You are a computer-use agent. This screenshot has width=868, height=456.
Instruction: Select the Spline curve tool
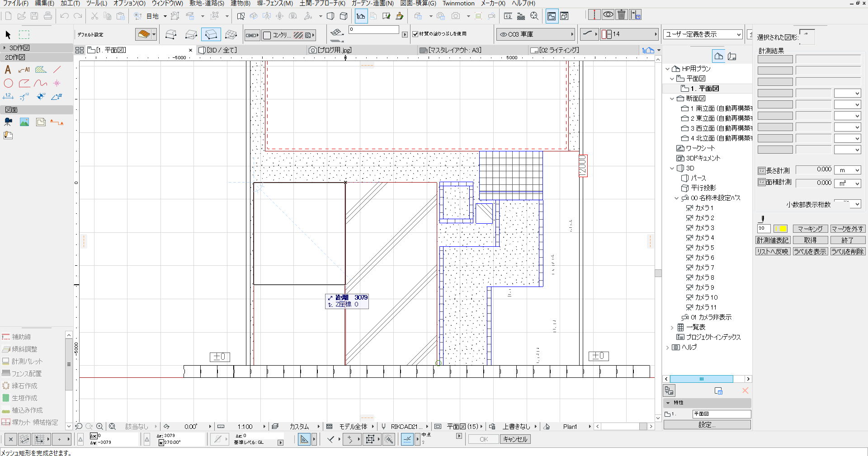point(41,83)
